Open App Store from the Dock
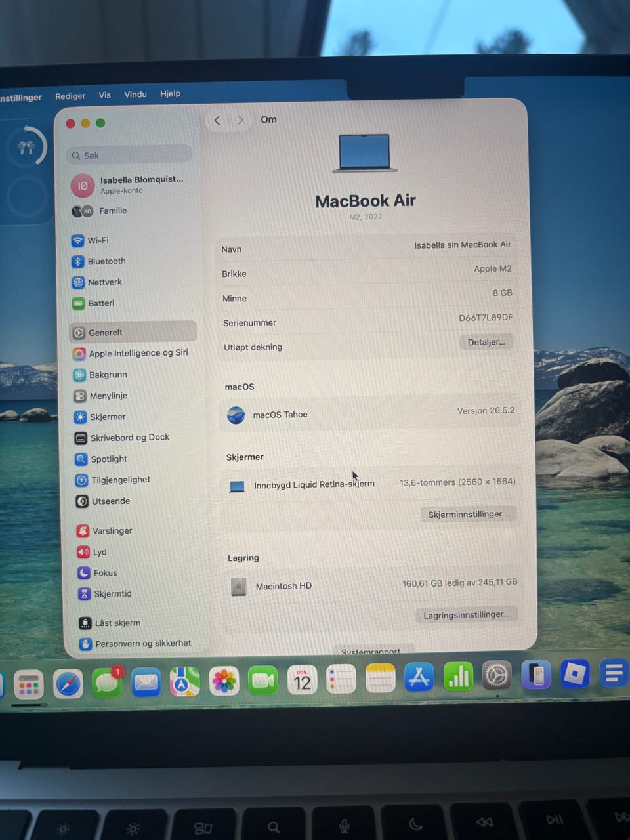Image resolution: width=630 pixels, height=840 pixels. (419, 677)
